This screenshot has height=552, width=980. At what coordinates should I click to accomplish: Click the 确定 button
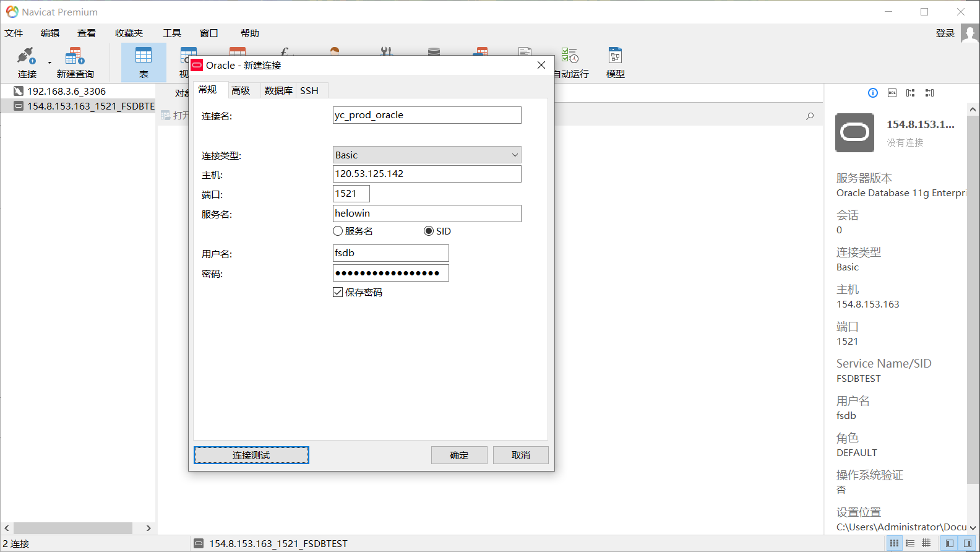[459, 455]
